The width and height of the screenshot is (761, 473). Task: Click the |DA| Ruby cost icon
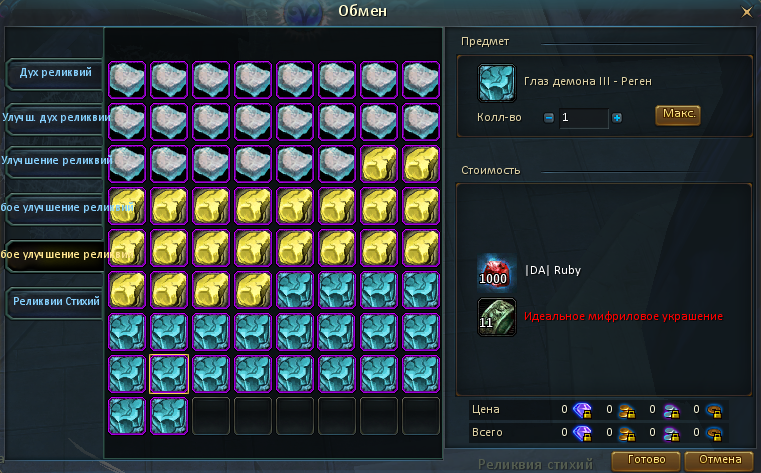496,271
